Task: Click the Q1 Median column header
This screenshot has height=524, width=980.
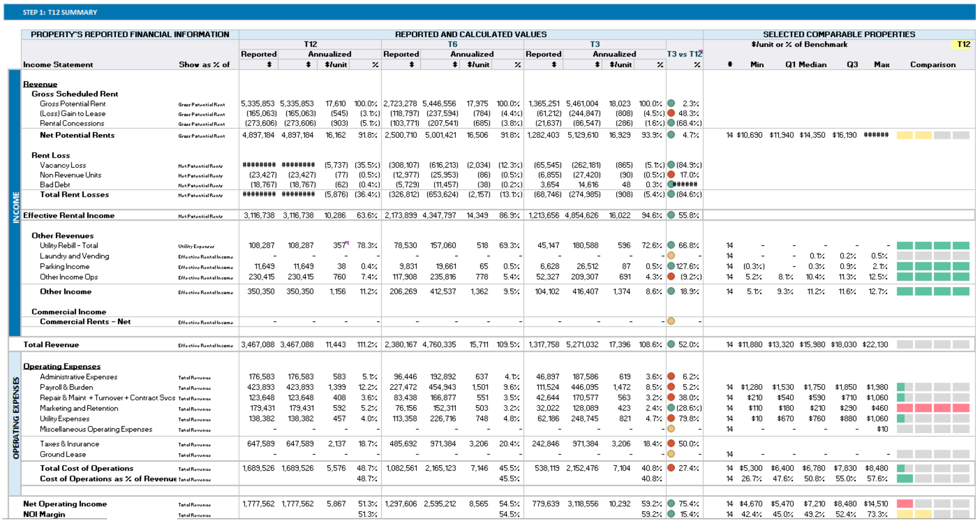Action: 806,64
